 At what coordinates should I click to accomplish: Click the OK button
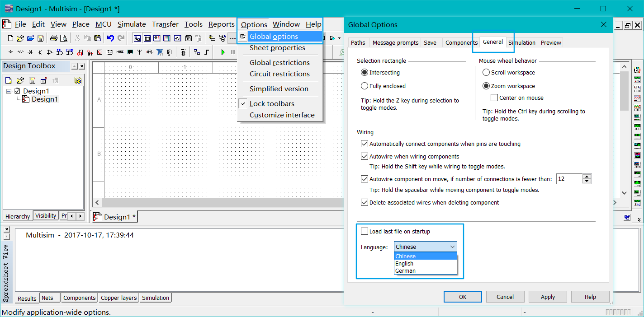tap(463, 297)
